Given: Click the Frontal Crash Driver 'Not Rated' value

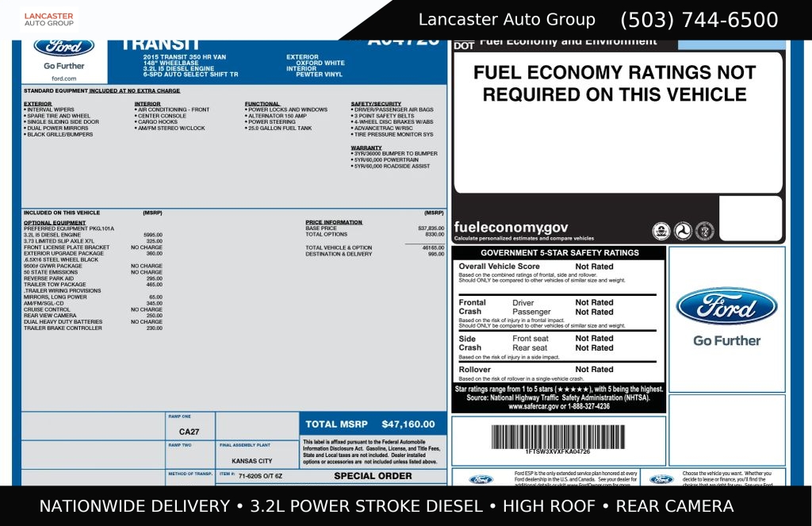Looking at the screenshot, I should tap(594, 302).
